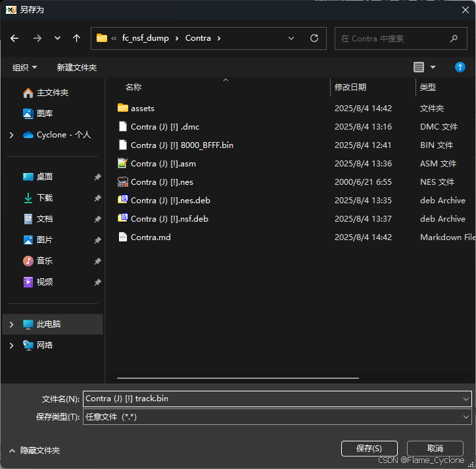Screen dimensions: 476x469
Task: Open Pictures (图片) quick access folder
Action: tap(38, 240)
